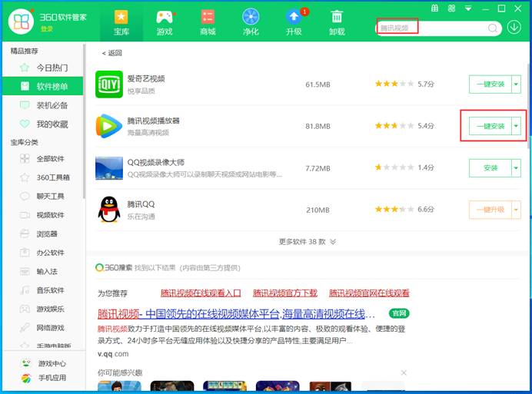Viewport: 532px width, 394px height.
Task: Expand install options arrow for 爱奇艺视频
Action: coord(516,84)
